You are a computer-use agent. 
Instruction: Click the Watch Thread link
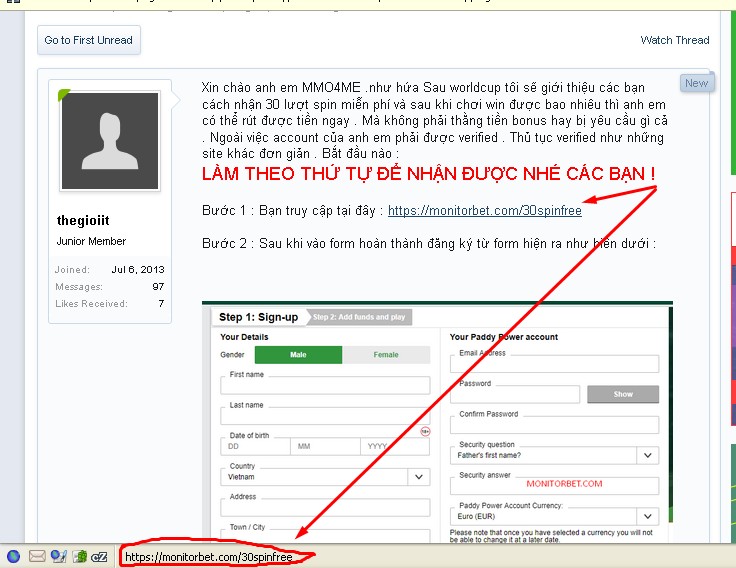pyautogui.click(x=675, y=40)
